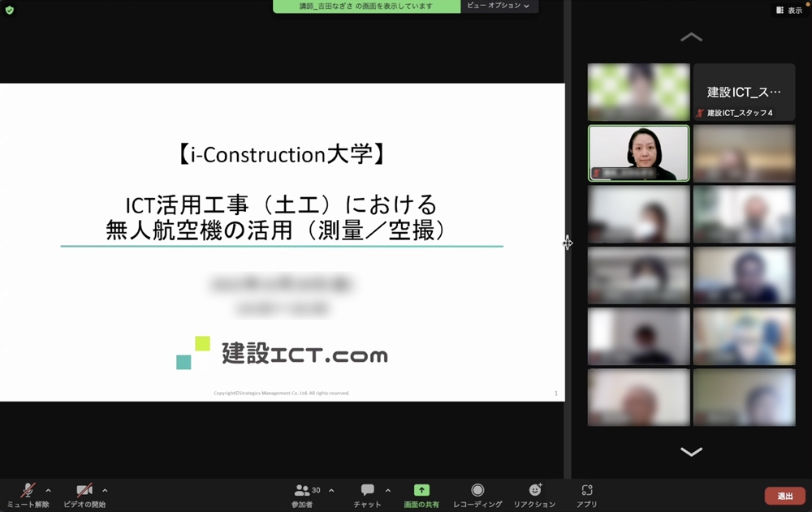Click the participant count 30 badge
The width and height of the screenshot is (812, 512).
coord(314,489)
